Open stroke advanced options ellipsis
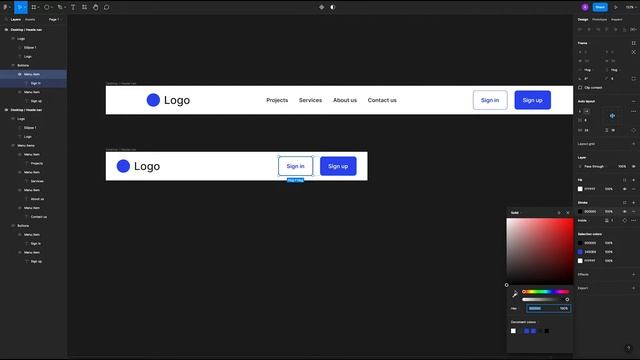The height and width of the screenshot is (360, 640). [633, 220]
